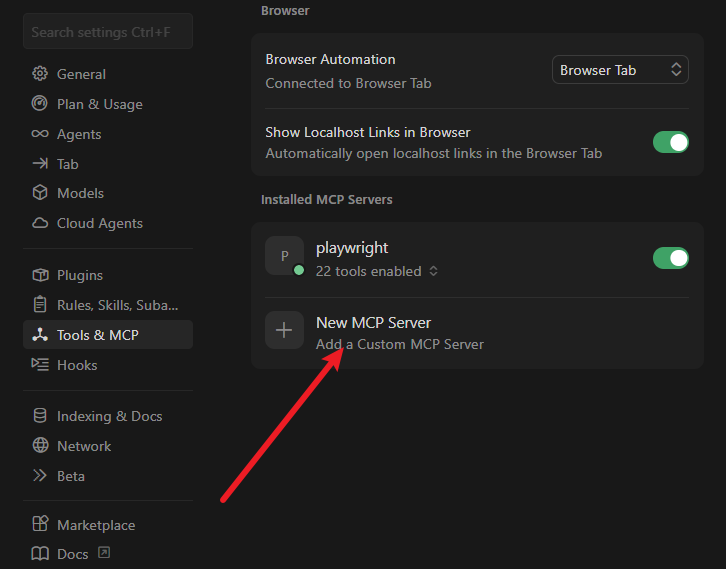Click the Browser section heading
726x569 pixels.
[x=285, y=10]
